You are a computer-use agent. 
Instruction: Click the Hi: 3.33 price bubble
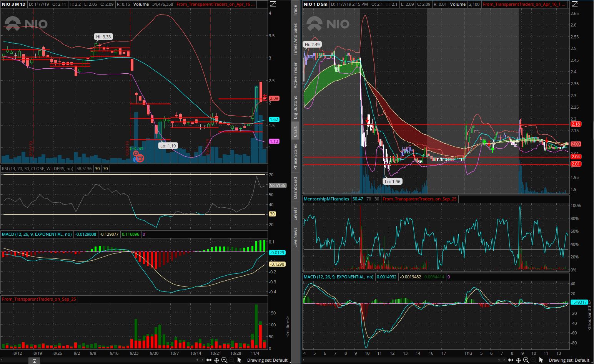pyautogui.click(x=103, y=37)
